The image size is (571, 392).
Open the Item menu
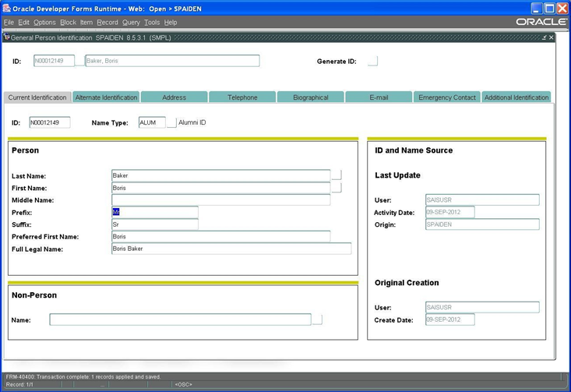coord(86,23)
